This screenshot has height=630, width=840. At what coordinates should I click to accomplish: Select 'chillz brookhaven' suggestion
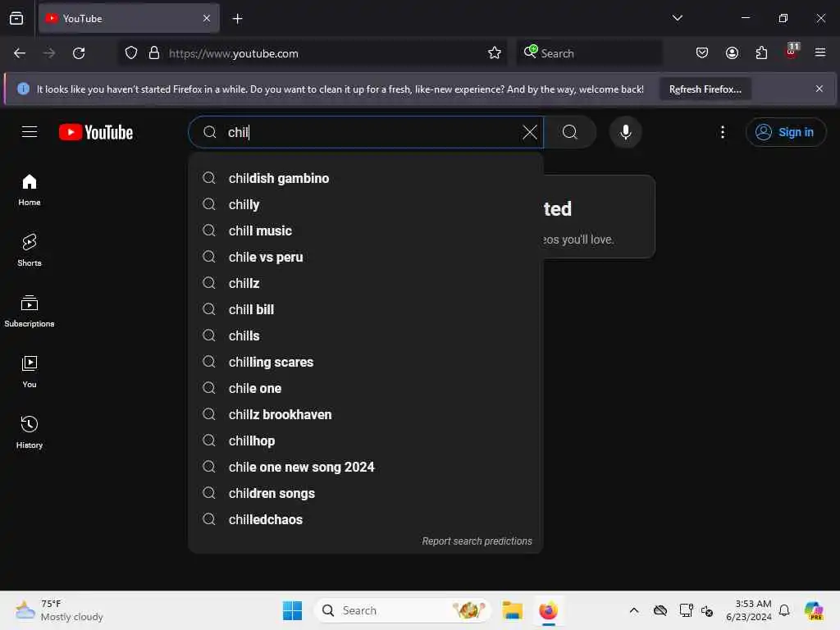tap(366, 414)
